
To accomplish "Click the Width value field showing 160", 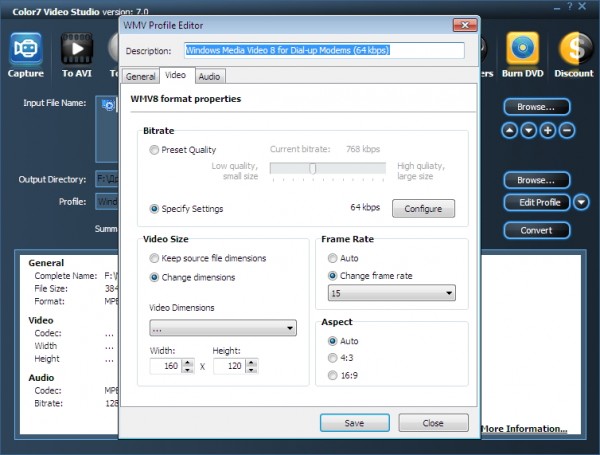I will [x=166, y=366].
